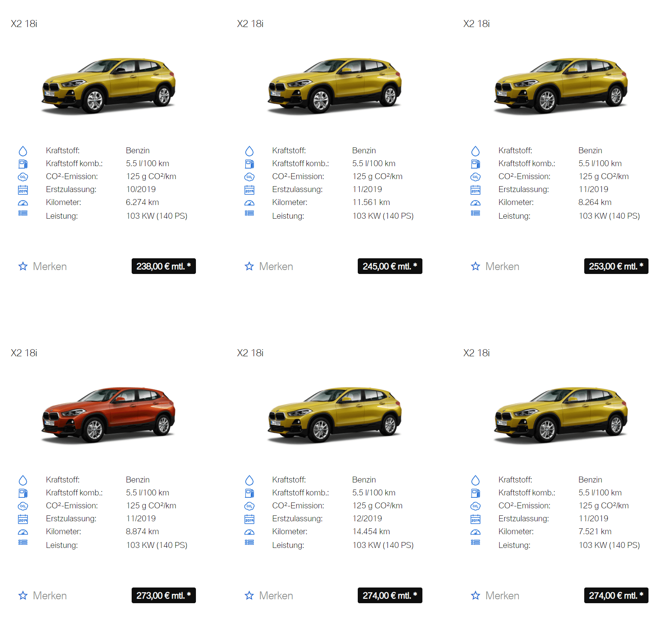Open the 245,00 € mtl. price button
This screenshot has width=672, height=622.
click(390, 266)
